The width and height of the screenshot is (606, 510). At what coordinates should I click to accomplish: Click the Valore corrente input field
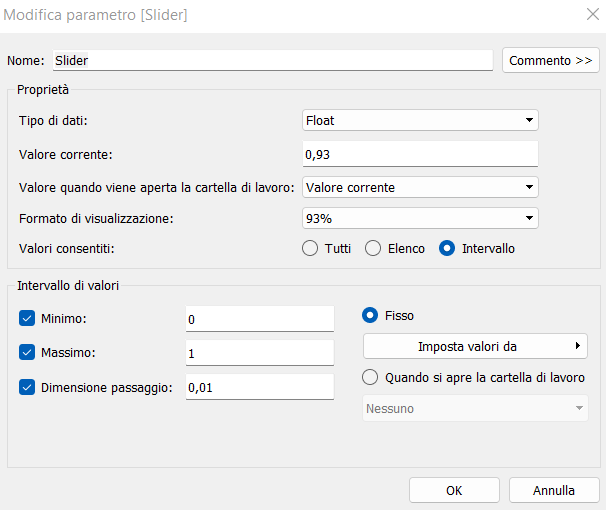(x=420, y=154)
